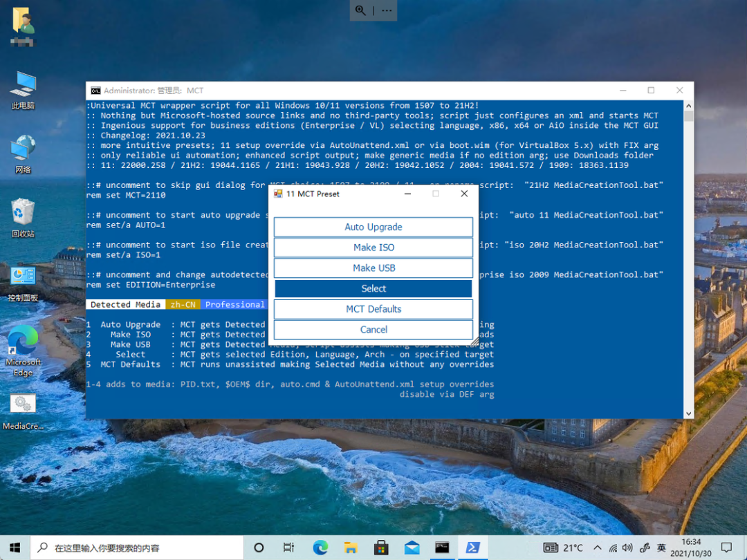This screenshot has width=747, height=560.
Task: Click Auto Upgrade in the MCT Preset dialog
Action: coord(373,227)
